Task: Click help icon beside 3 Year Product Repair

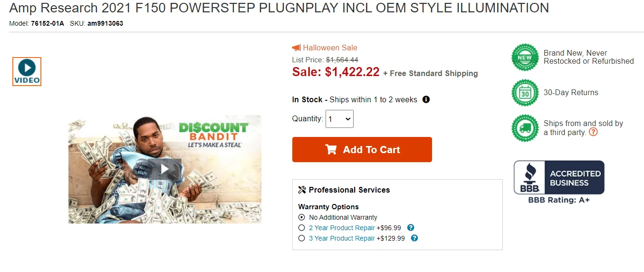Action: pyautogui.click(x=414, y=238)
